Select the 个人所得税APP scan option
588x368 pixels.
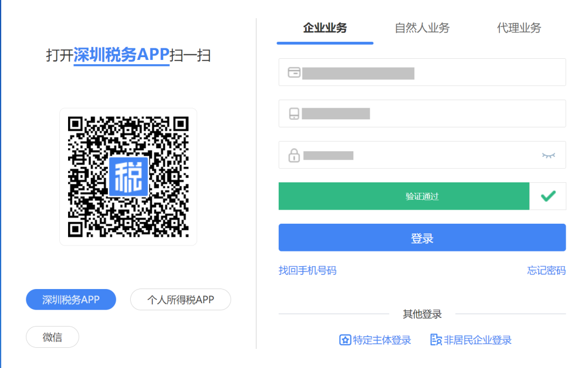[x=180, y=299]
